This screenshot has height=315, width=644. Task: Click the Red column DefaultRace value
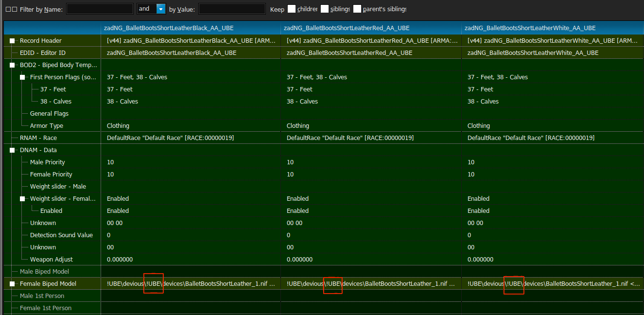coord(350,138)
